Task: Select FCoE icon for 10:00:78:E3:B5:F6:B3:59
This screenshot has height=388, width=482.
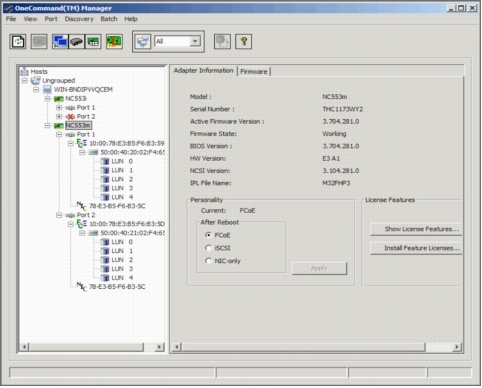Action: point(82,143)
